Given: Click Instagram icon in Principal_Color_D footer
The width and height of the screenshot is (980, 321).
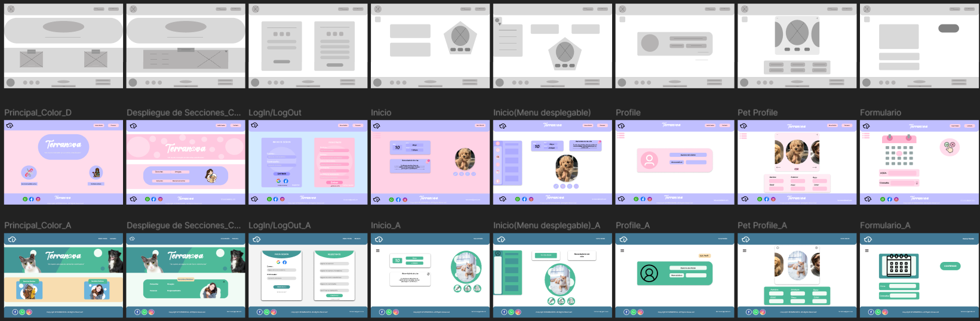Looking at the screenshot, I should click(38, 199).
